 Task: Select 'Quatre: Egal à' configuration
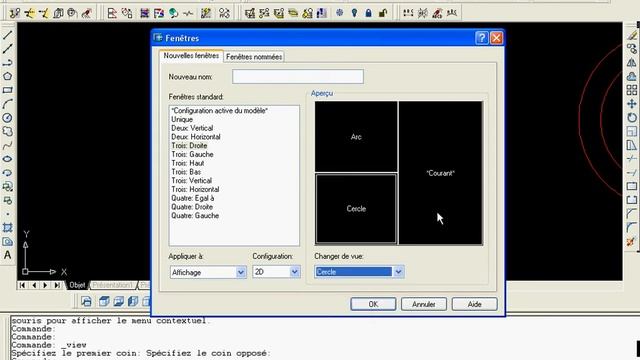click(x=193, y=198)
